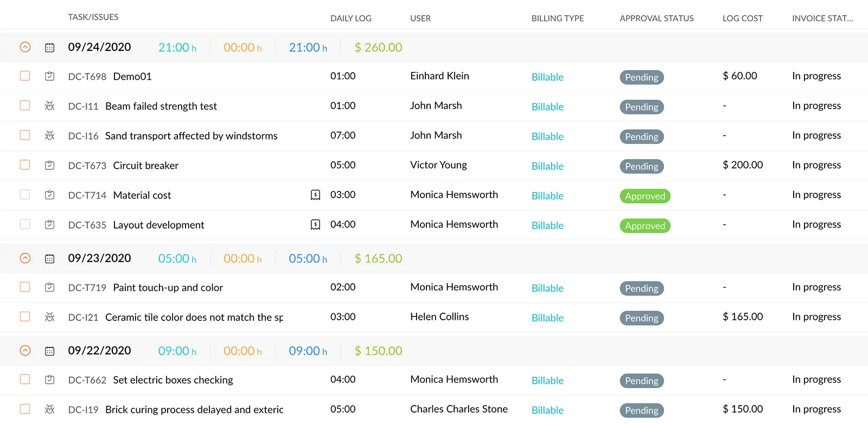Open the invoice note icon on Layout development
This screenshot has height=424, width=868.
point(315,225)
